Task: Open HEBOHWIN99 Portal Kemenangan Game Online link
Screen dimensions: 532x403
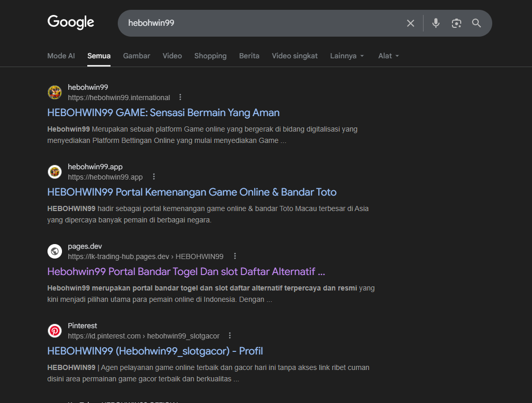Action: click(x=192, y=192)
